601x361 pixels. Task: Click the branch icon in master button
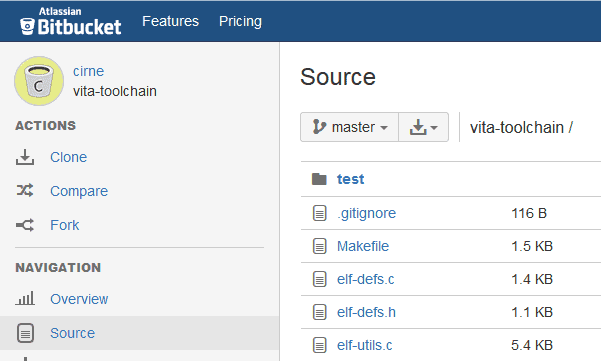[319, 127]
